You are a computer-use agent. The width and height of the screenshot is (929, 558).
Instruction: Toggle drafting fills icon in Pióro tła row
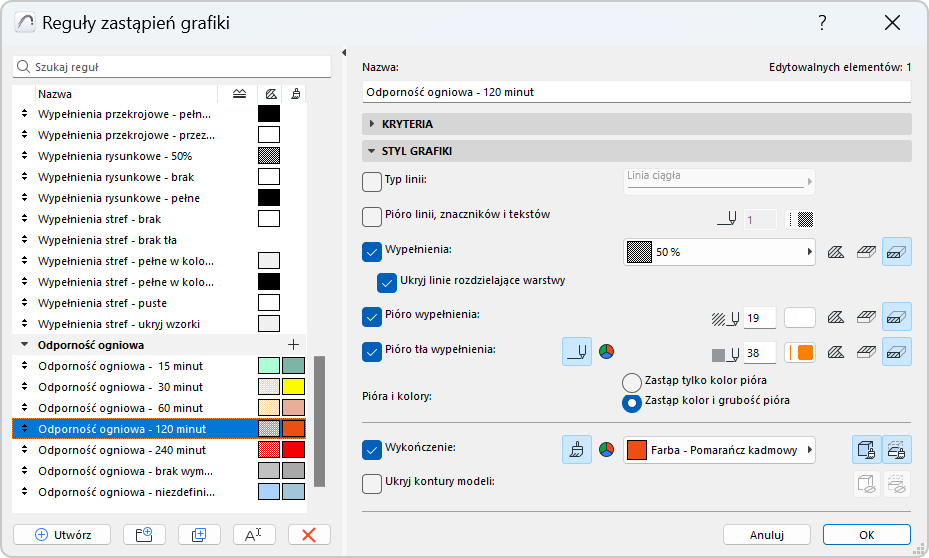(836, 352)
